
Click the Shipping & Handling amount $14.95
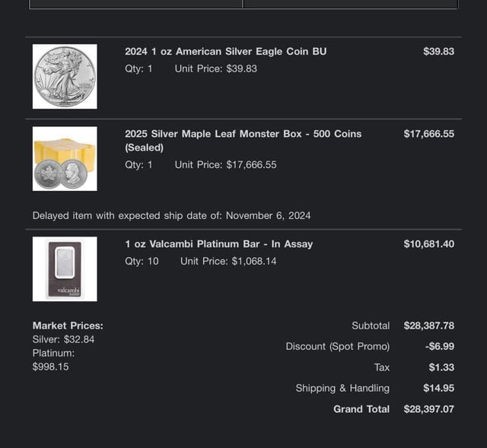click(x=438, y=388)
